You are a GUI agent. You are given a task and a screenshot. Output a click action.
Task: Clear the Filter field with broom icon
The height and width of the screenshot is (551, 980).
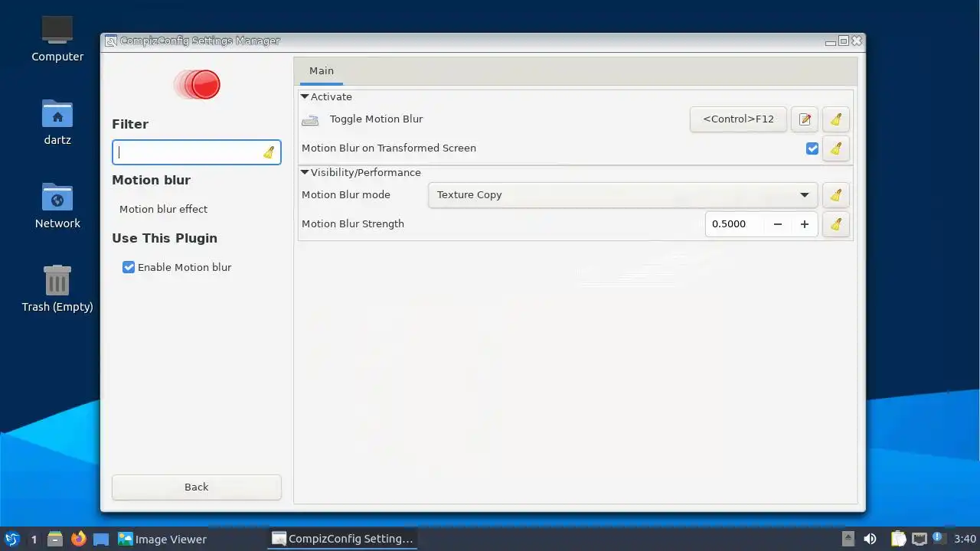coord(269,152)
